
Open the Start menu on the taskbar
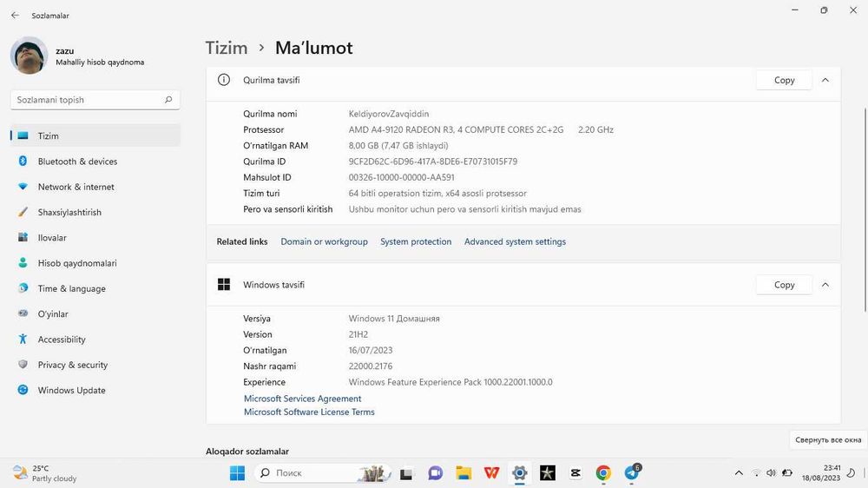(x=237, y=473)
